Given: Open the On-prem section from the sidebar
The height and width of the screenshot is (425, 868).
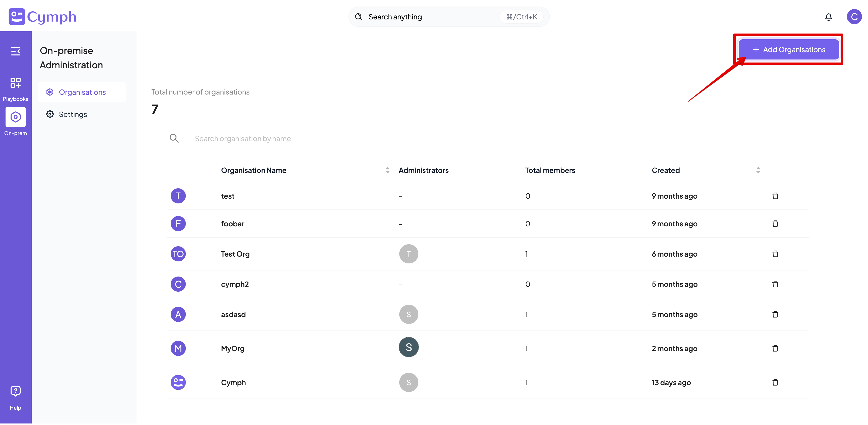Looking at the screenshot, I should (x=16, y=117).
